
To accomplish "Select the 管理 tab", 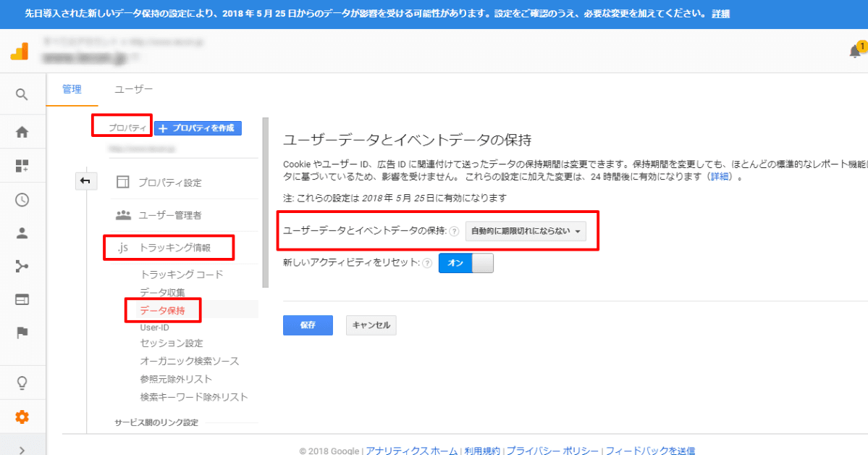I will click(72, 89).
